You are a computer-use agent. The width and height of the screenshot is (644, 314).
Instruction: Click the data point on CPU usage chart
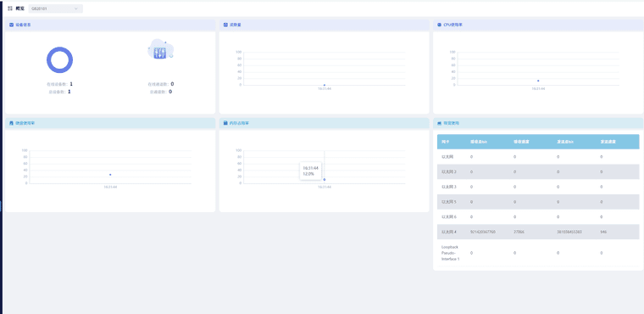(x=538, y=81)
